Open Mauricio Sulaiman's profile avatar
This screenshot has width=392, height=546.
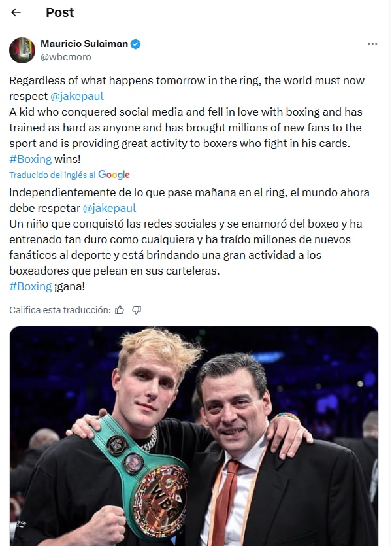pos(22,50)
